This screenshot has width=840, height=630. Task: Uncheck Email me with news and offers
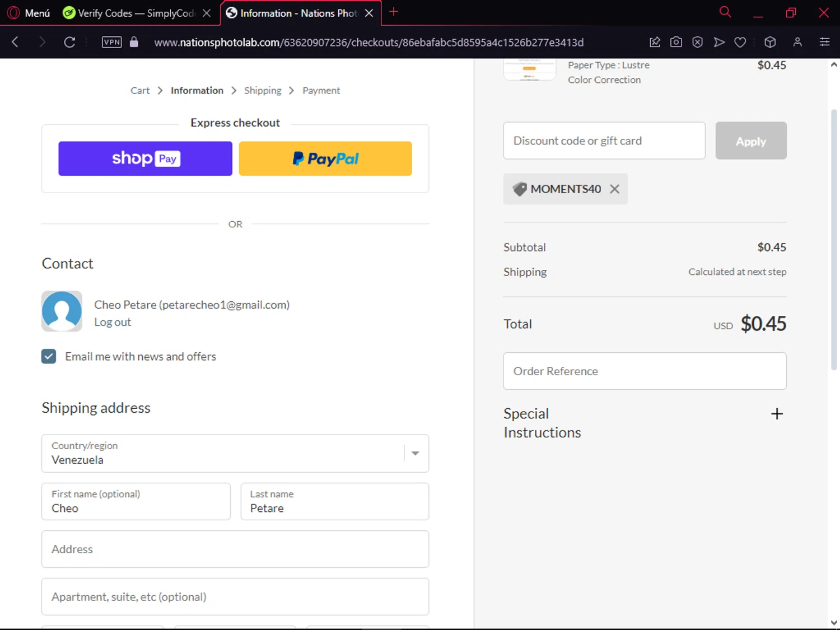pos(49,356)
